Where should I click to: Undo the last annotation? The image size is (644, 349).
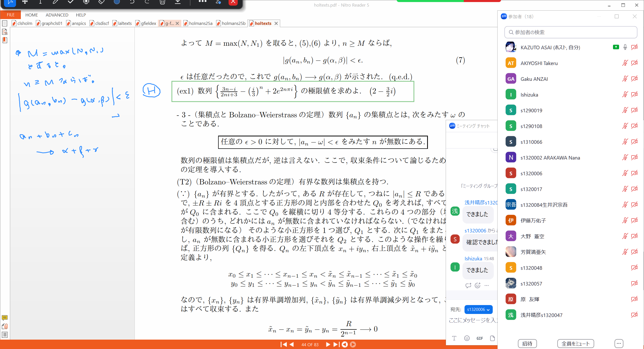(131, 2)
